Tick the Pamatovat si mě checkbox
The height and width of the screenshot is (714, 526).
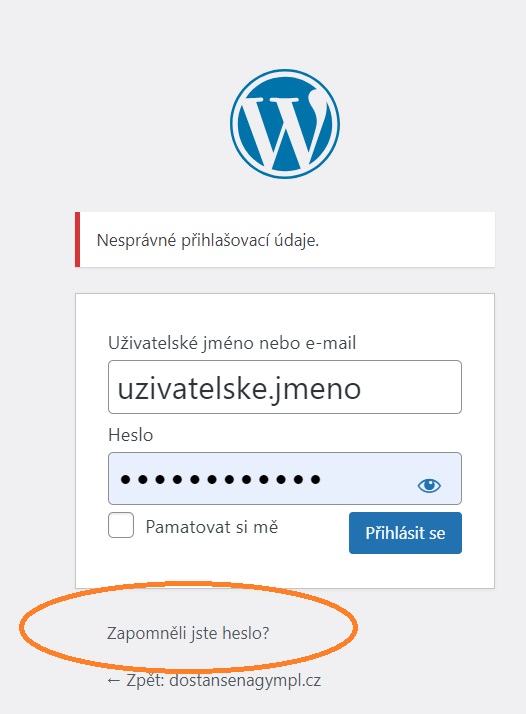pos(121,525)
